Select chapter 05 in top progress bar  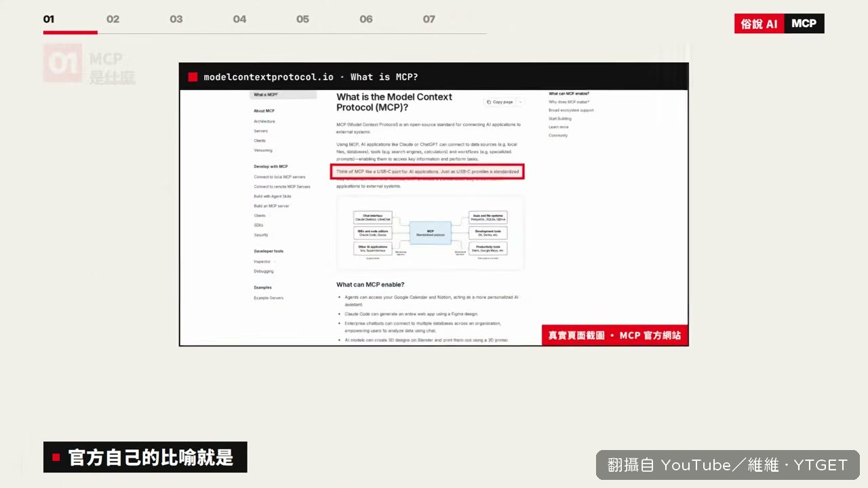coord(302,19)
